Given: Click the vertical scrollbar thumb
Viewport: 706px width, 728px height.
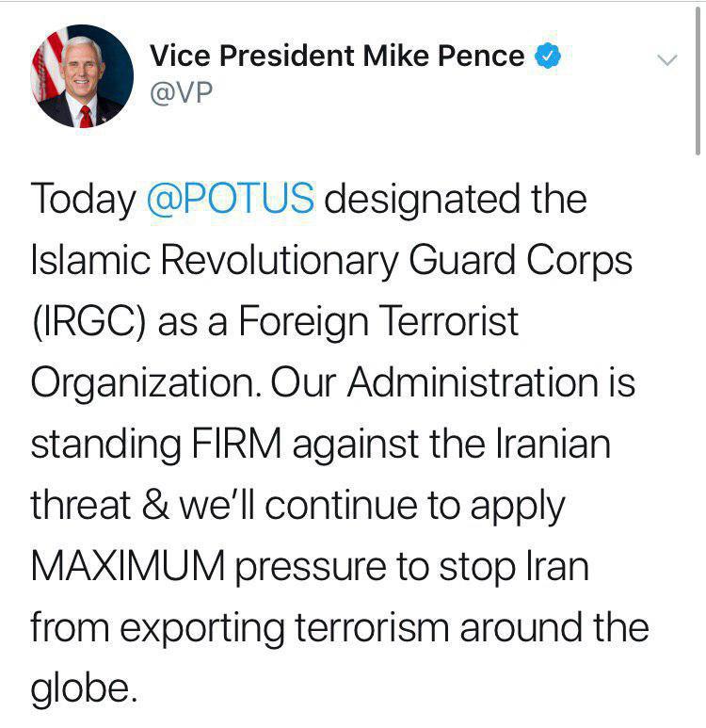Looking at the screenshot, I should coord(698,81).
